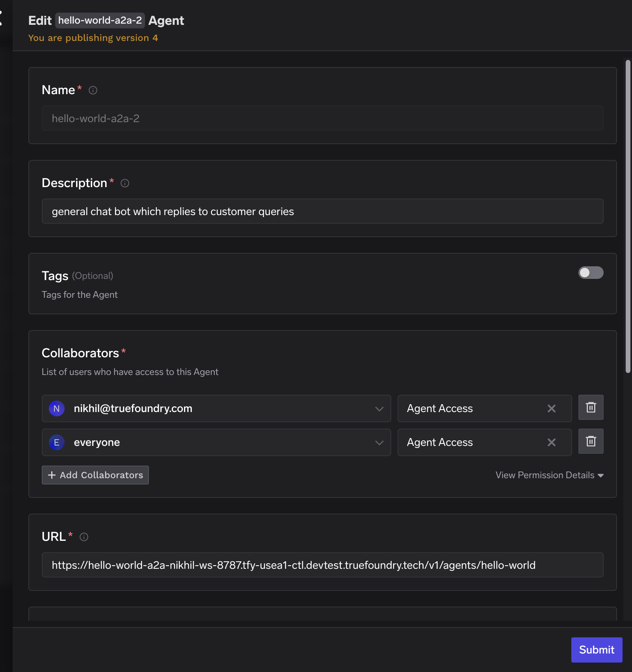
Task: Click the Submit button
Action: 596,650
